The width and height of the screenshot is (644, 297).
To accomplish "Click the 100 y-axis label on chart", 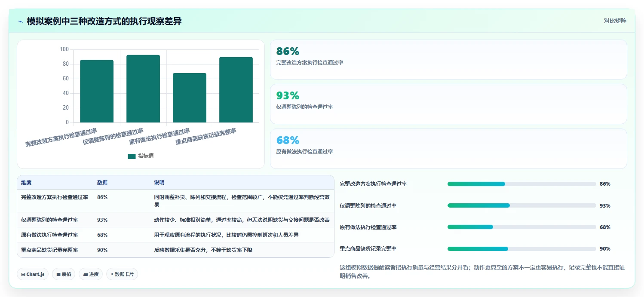I will [x=64, y=49].
